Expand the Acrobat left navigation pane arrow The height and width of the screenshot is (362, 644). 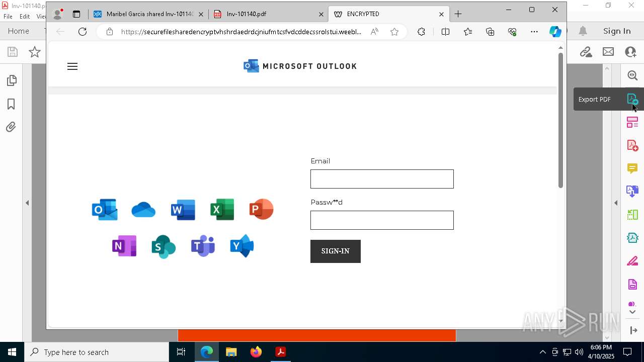coord(27,203)
